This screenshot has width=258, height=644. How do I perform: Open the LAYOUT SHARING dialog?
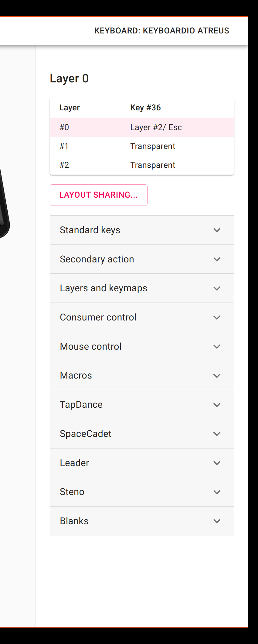98,195
